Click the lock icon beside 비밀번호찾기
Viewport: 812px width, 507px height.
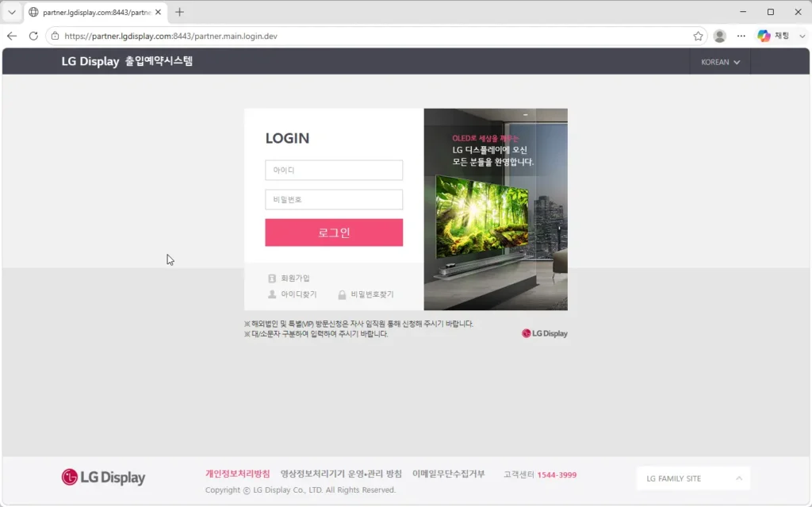pos(342,294)
